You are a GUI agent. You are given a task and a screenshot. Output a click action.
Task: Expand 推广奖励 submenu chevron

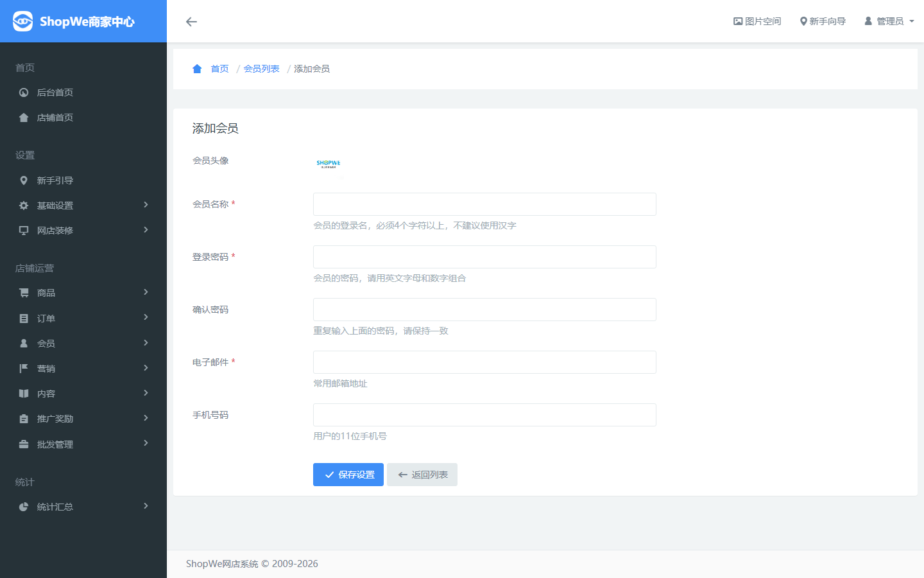(x=146, y=418)
